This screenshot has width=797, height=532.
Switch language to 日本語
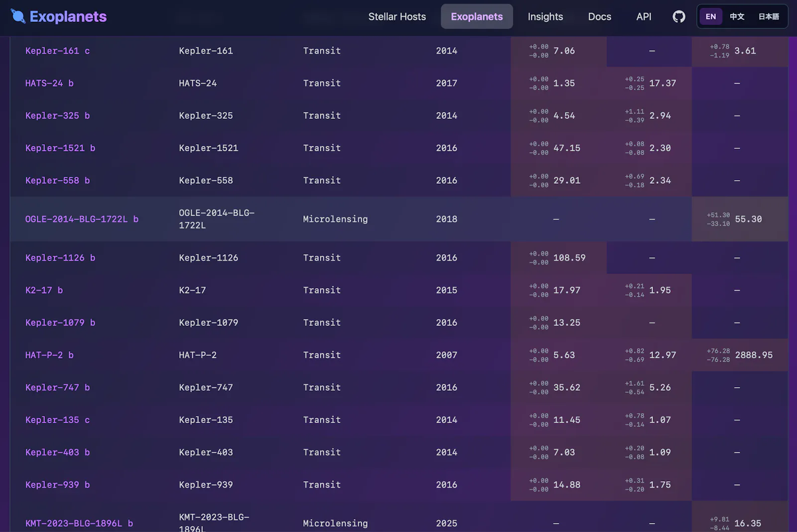point(769,16)
